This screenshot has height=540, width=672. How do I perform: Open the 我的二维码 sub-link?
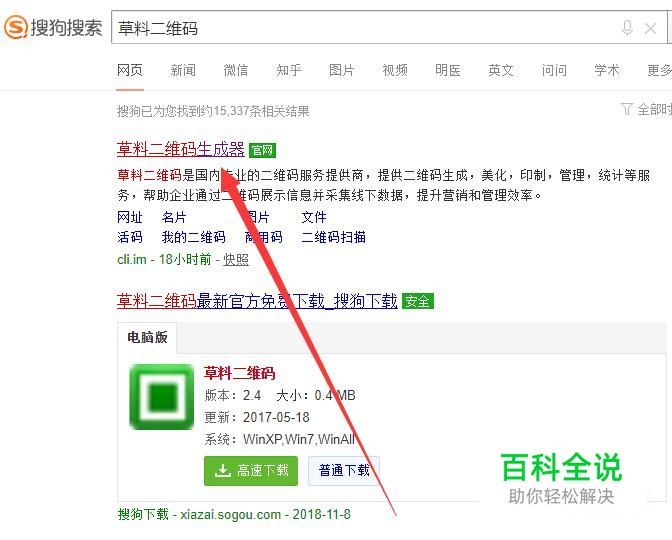(x=194, y=237)
